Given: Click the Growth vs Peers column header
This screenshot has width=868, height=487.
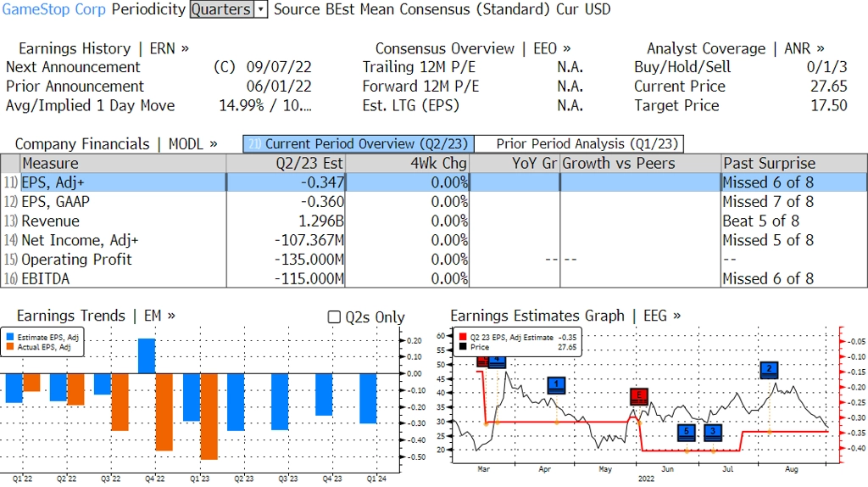Looking at the screenshot, I should 640,164.
